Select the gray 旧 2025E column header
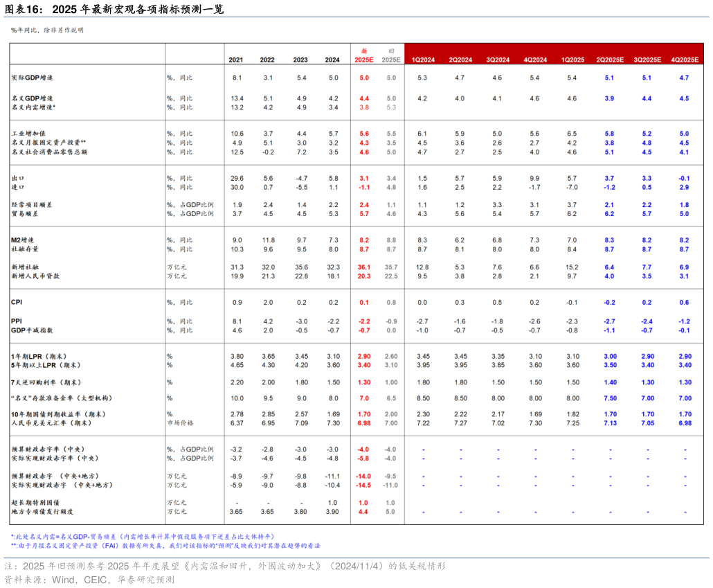Image resolution: width=713 pixels, height=588 pixels. click(391, 56)
